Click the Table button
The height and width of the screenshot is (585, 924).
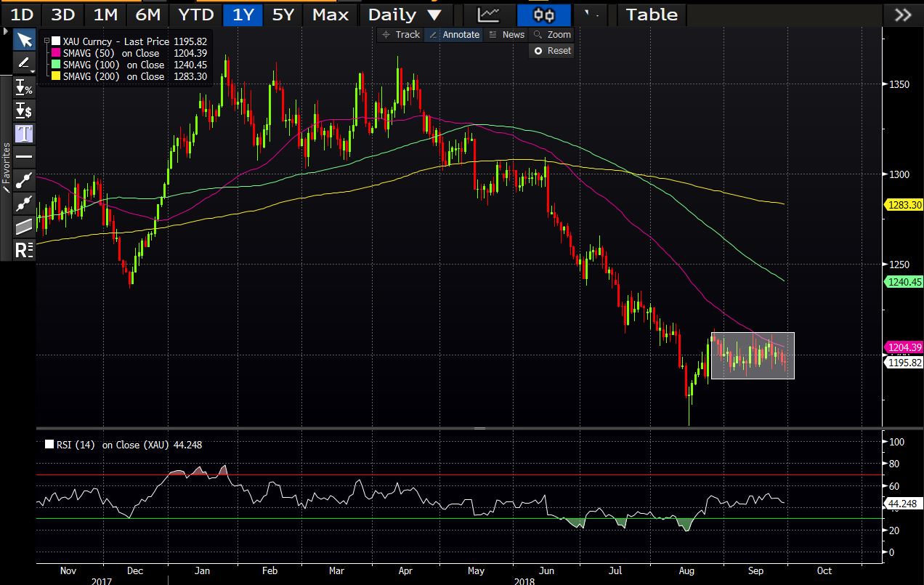651,15
